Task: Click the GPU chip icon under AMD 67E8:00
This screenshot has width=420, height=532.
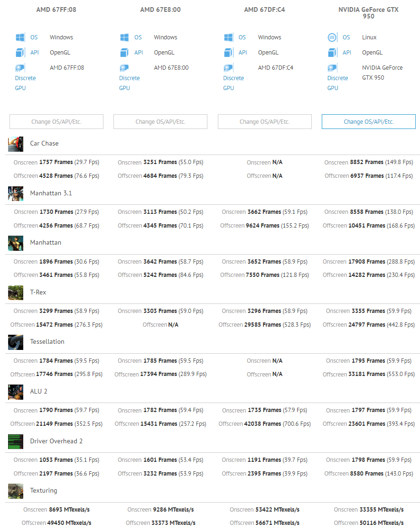Action: pyautogui.click(x=124, y=68)
